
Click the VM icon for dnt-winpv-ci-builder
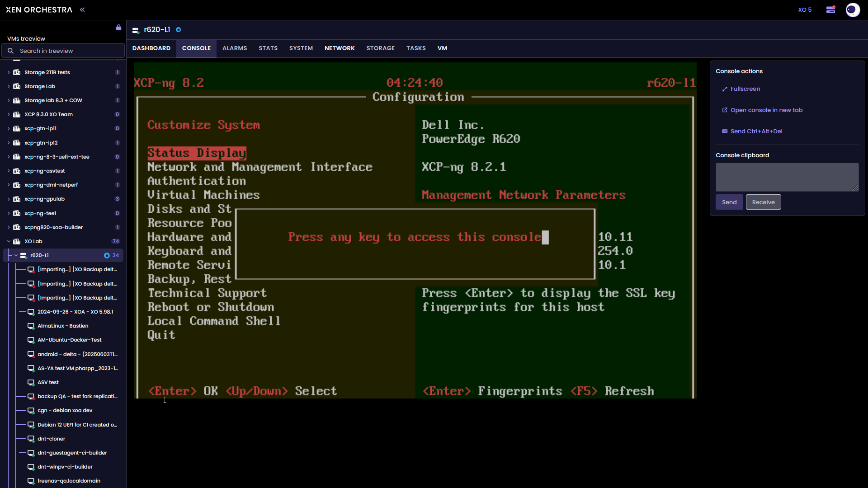click(x=31, y=467)
